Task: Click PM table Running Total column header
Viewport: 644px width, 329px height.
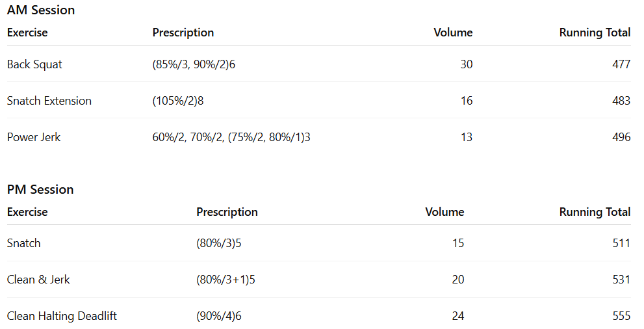Action: click(595, 212)
